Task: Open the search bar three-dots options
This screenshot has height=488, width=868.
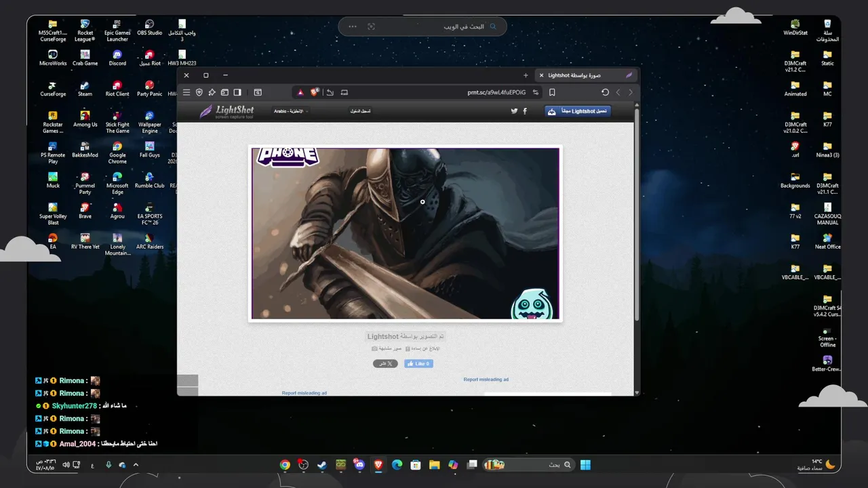Action: click(x=353, y=26)
